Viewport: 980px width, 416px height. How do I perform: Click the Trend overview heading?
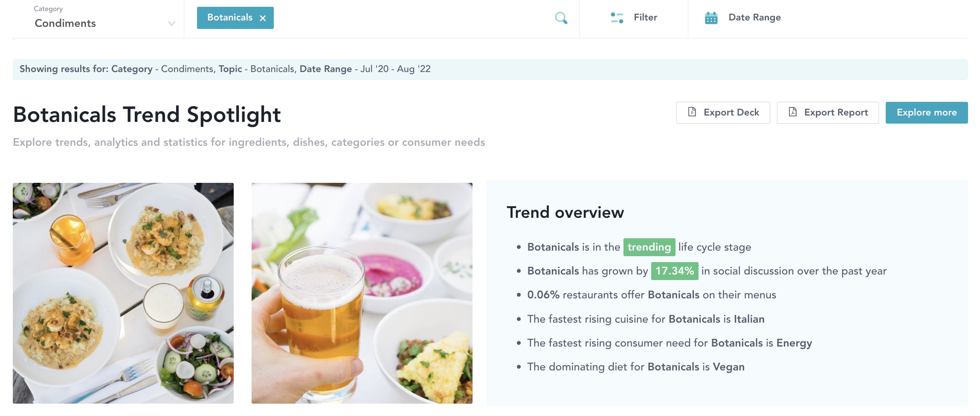pos(565,212)
